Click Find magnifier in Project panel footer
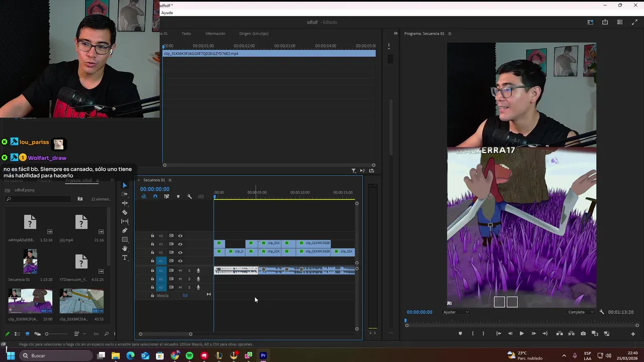This screenshot has width=644, height=362. coord(106,334)
